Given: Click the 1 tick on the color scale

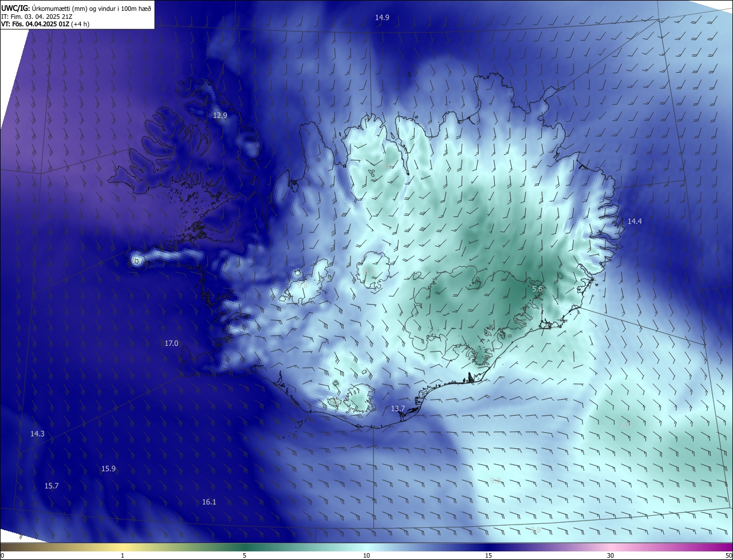Looking at the screenshot, I should [x=123, y=555].
